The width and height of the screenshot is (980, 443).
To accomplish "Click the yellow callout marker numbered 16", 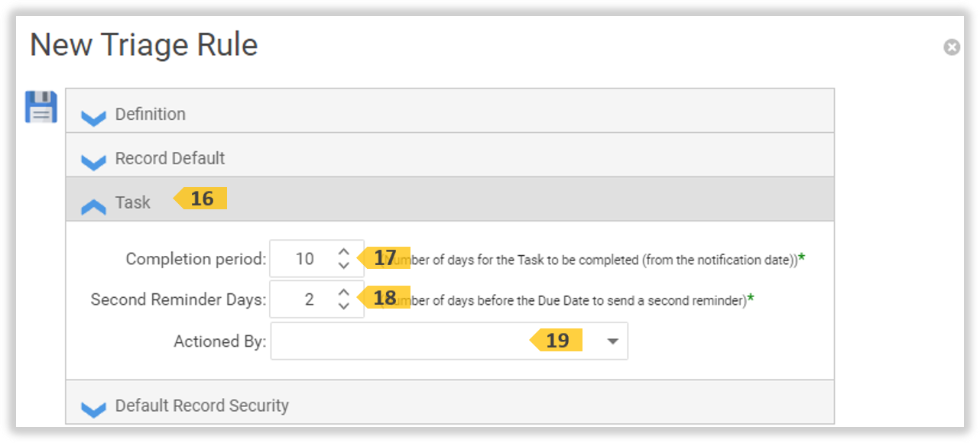I will click(201, 199).
